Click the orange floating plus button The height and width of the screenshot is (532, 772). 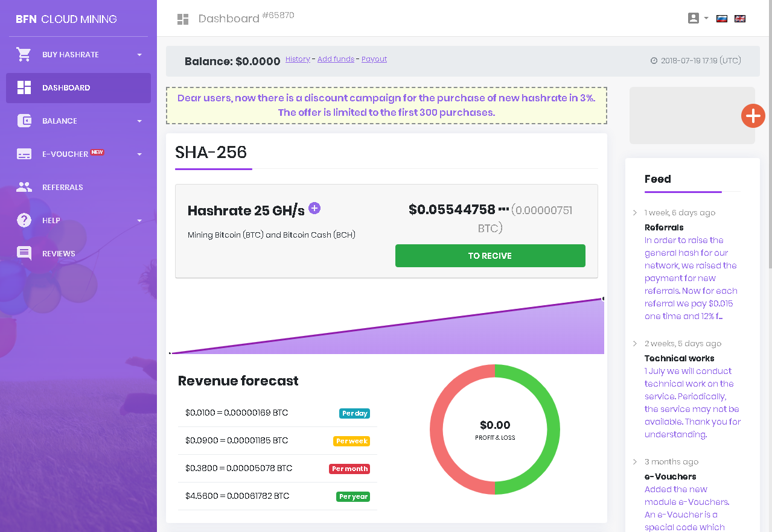click(753, 116)
